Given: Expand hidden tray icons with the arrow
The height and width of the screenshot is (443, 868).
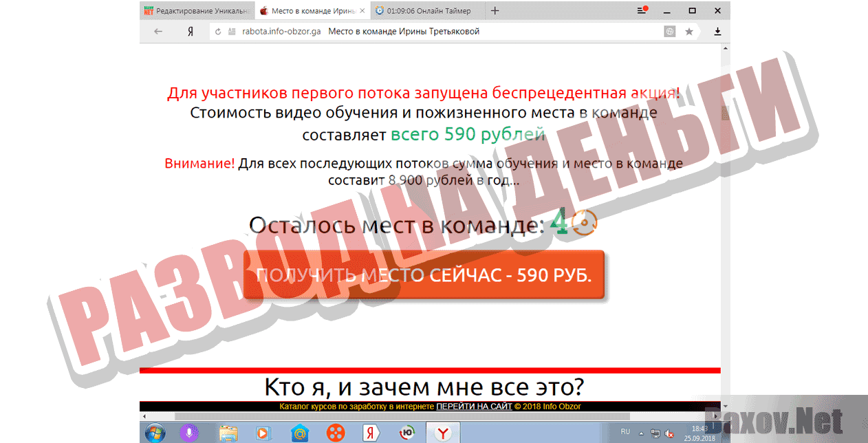Looking at the screenshot, I should point(642,433).
